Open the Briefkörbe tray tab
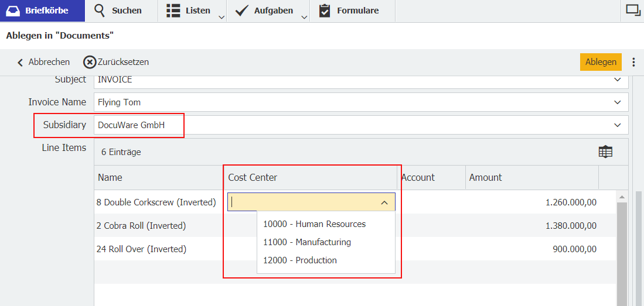Viewport: 644px width, 306px height. 42,11
